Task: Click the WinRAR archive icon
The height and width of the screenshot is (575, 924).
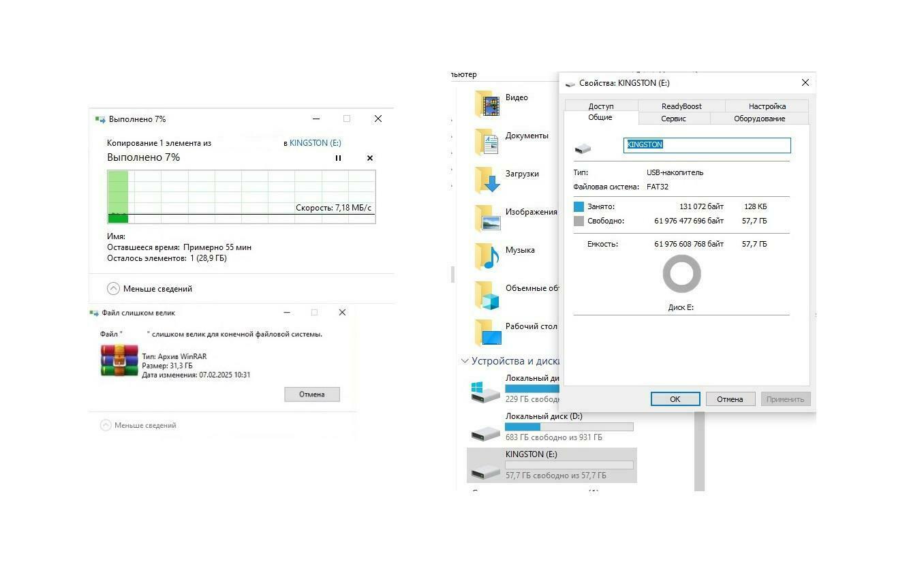Action: click(119, 360)
